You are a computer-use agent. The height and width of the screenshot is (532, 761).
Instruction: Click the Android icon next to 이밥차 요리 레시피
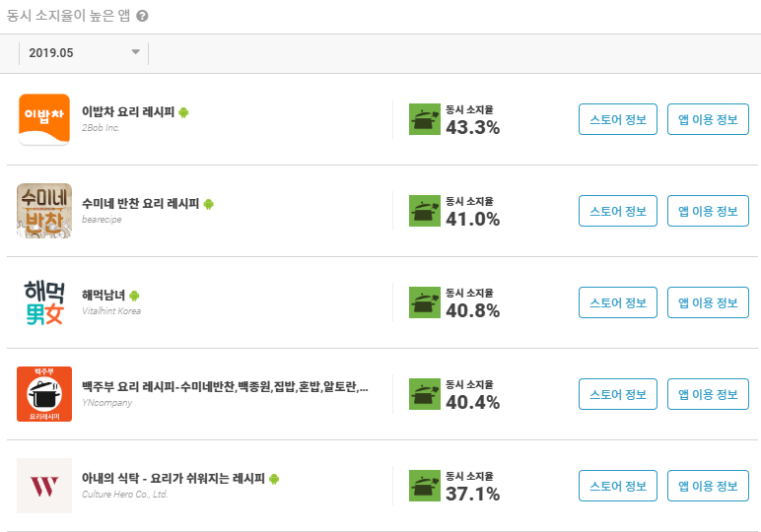[x=183, y=112]
